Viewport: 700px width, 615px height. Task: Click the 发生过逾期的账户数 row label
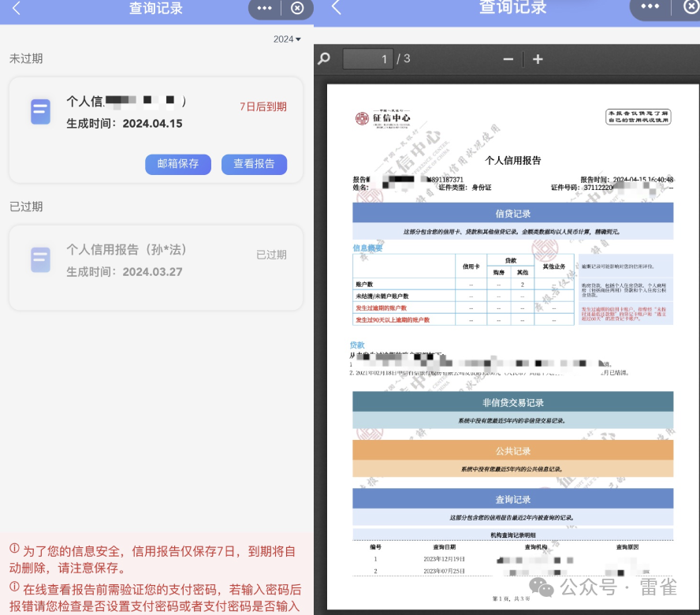point(381,308)
